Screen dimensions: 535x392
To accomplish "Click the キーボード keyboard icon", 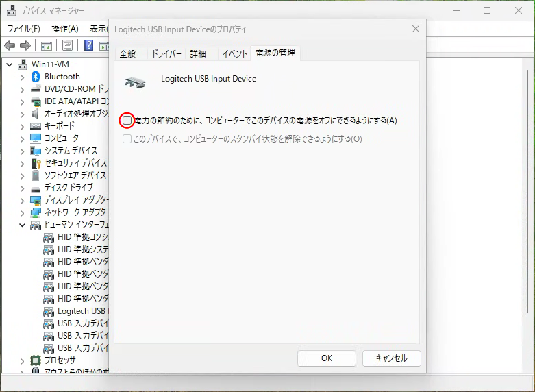I will (36, 126).
